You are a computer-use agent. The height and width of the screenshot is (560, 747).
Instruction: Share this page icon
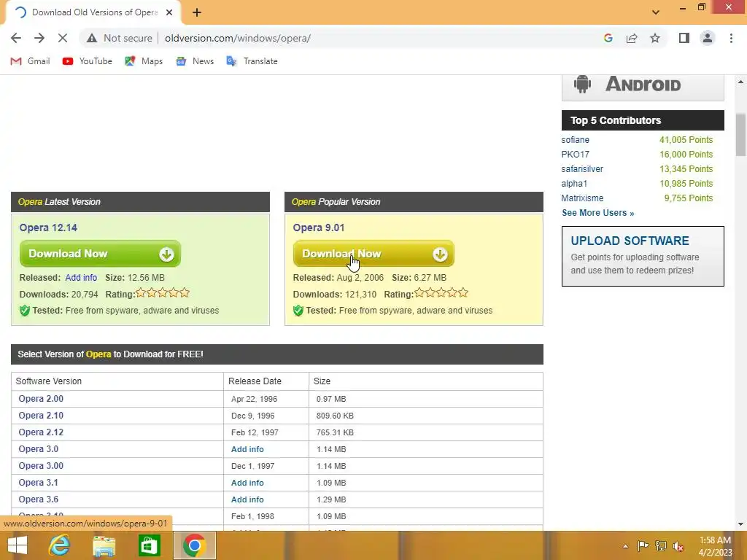pos(632,38)
